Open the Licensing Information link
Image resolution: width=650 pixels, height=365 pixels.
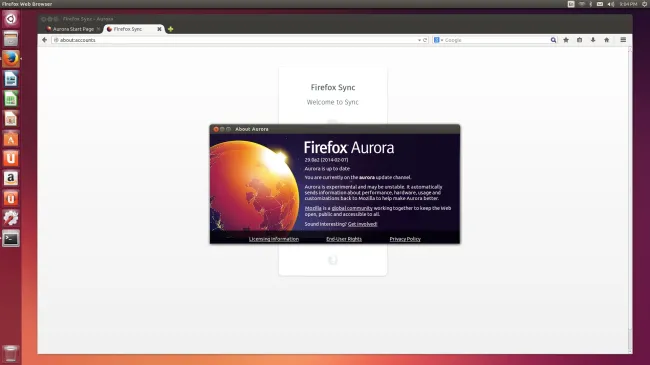click(274, 239)
